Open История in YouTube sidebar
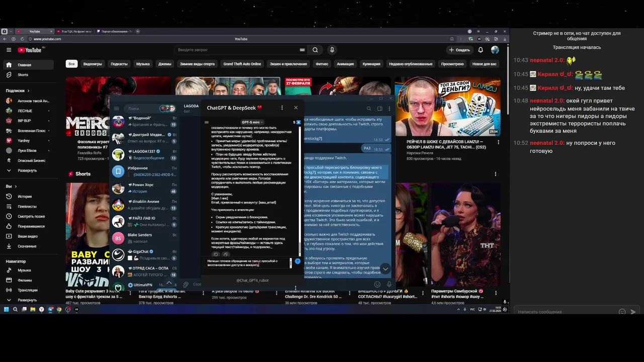Screen dimensions: 644x362 coord(28,197)
